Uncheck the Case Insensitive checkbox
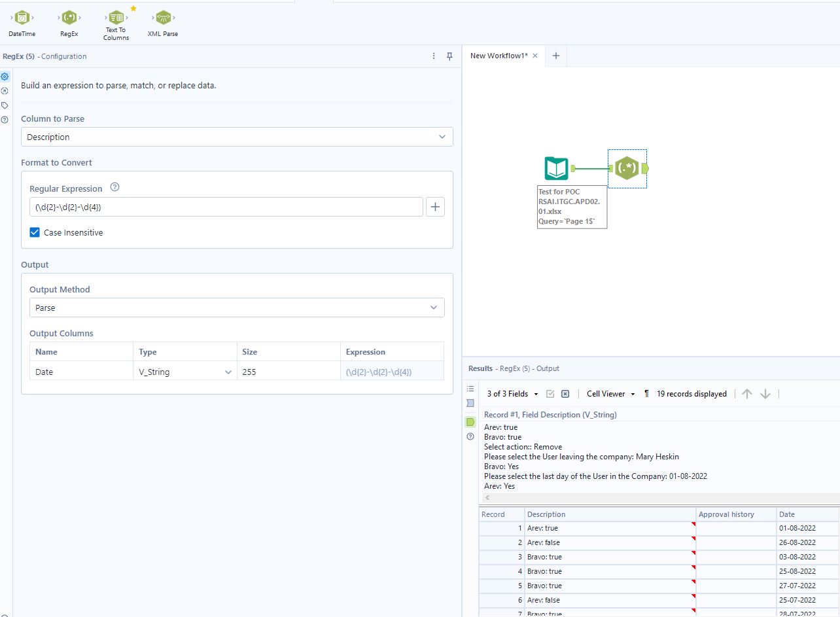Image resolution: width=840 pixels, height=617 pixels. click(x=35, y=232)
